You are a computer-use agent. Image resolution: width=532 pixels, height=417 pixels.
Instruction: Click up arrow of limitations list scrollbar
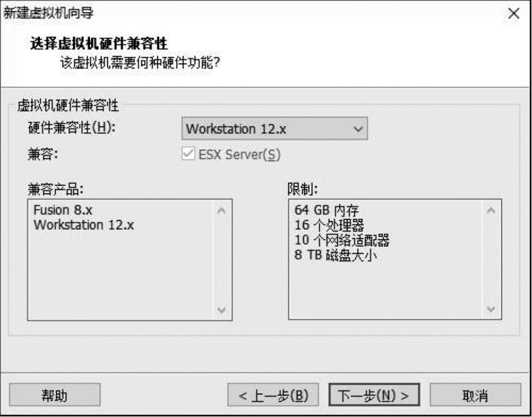pos(491,210)
